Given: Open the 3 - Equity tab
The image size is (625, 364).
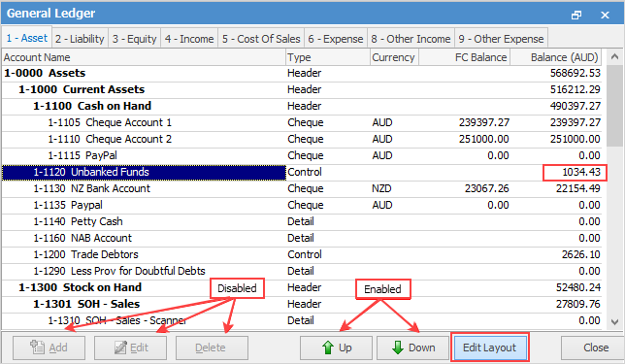Looking at the screenshot, I should (134, 39).
